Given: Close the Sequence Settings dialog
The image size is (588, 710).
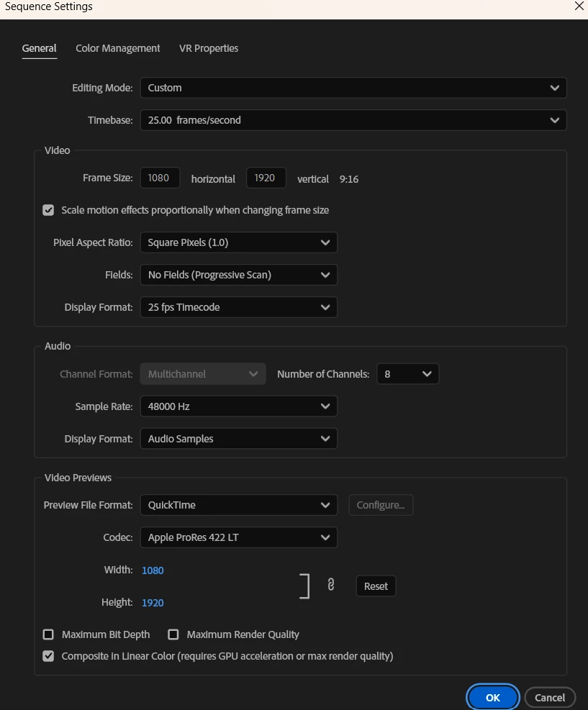Looking at the screenshot, I should pyautogui.click(x=579, y=6).
